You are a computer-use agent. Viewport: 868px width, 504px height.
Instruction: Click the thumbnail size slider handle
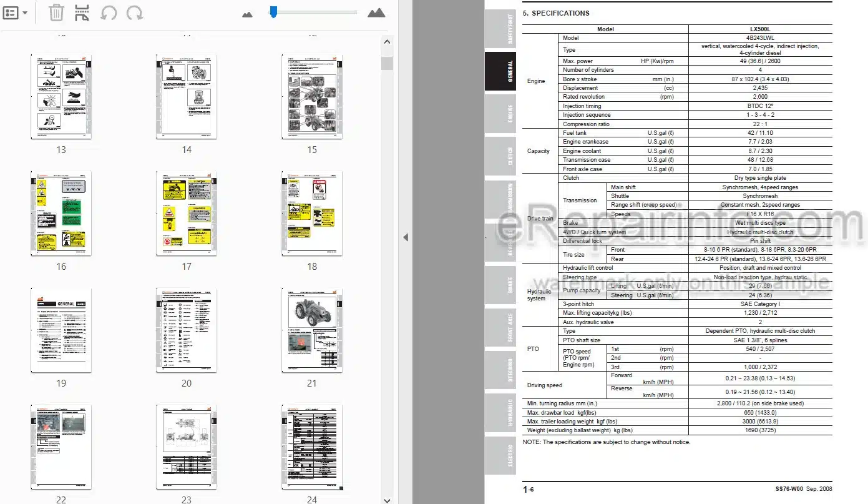pos(273,12)
